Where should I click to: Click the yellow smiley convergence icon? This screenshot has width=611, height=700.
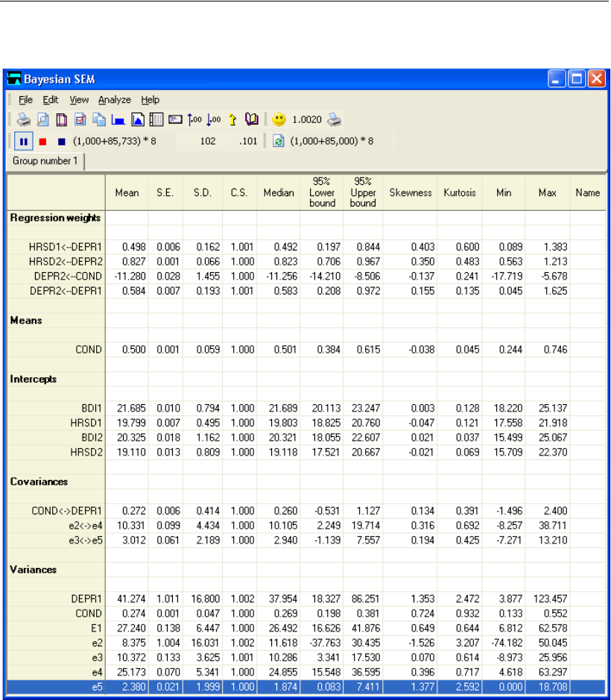278,119
